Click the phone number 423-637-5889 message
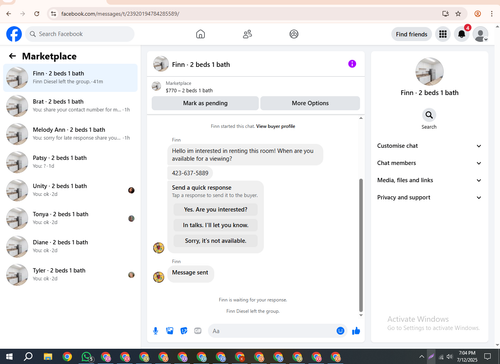Image resolution: width=500 pixels, height=364 pixels. (190, 173)
